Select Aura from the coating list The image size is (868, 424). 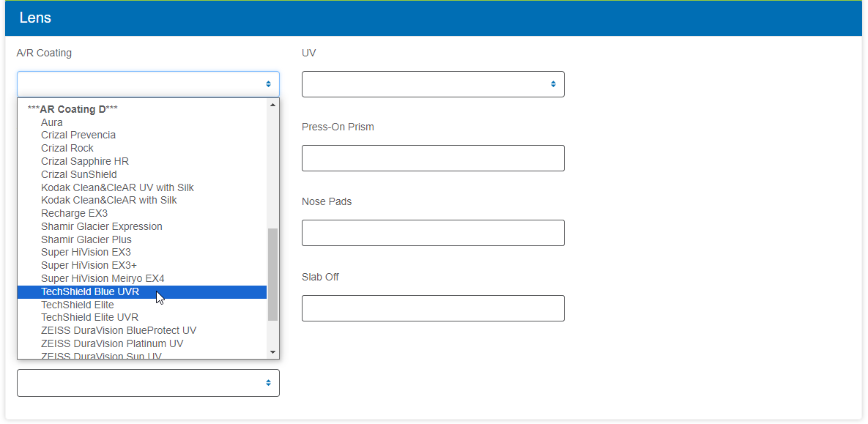pyautogui.click(x=141, y=122)
